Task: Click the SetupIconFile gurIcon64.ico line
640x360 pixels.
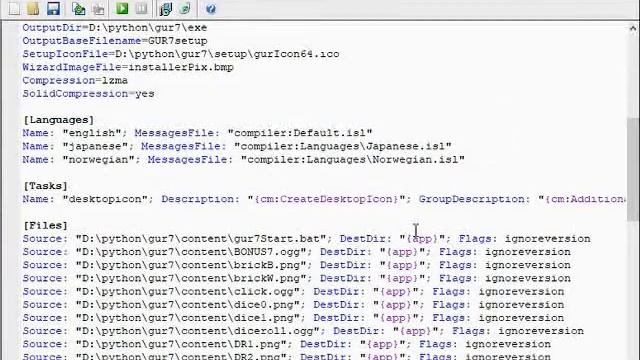Action: (181, 54)
